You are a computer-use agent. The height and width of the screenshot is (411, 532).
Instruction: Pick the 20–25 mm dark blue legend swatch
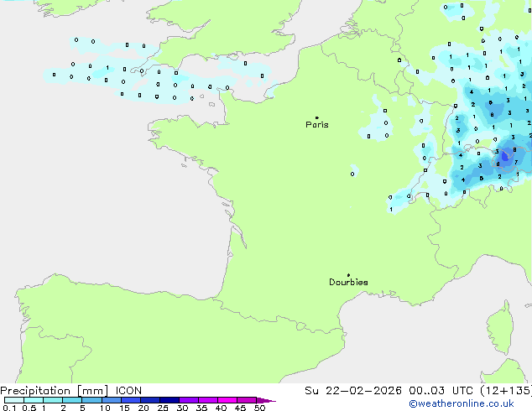click(150, 400)
